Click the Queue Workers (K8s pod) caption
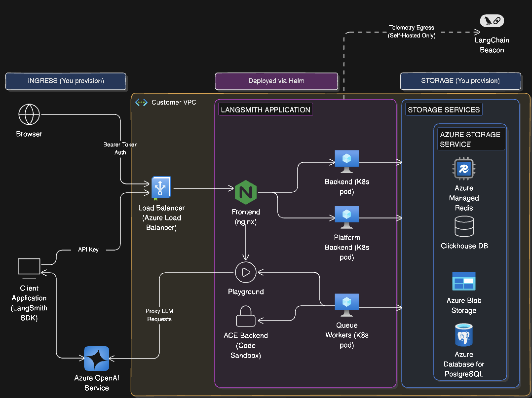The height and width of the screenshot is (398, 532). (347, 335)
